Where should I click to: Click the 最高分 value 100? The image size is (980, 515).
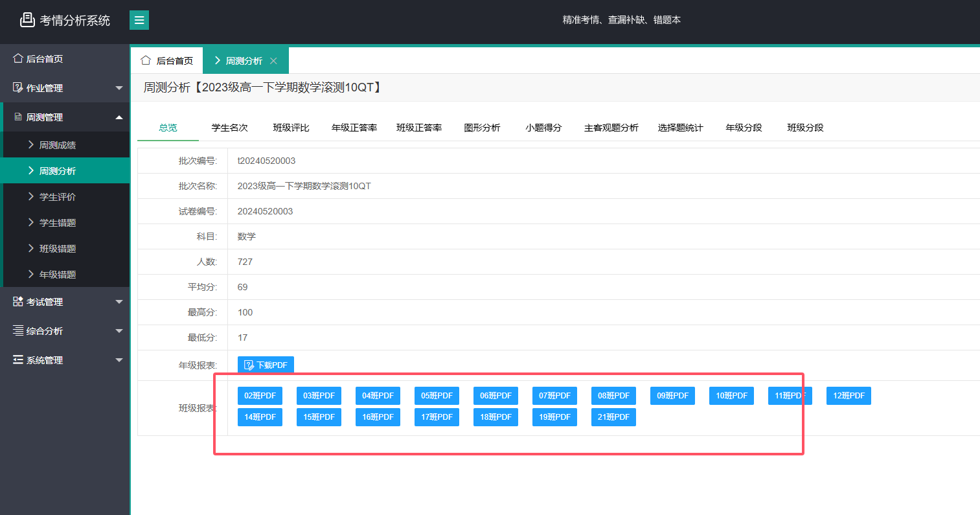click(x=245, y=312)
